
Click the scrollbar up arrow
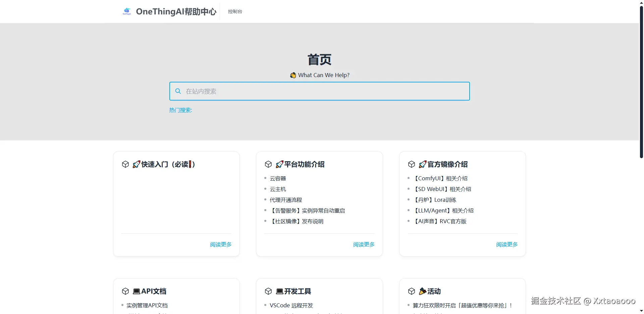[x=641, y=2]
